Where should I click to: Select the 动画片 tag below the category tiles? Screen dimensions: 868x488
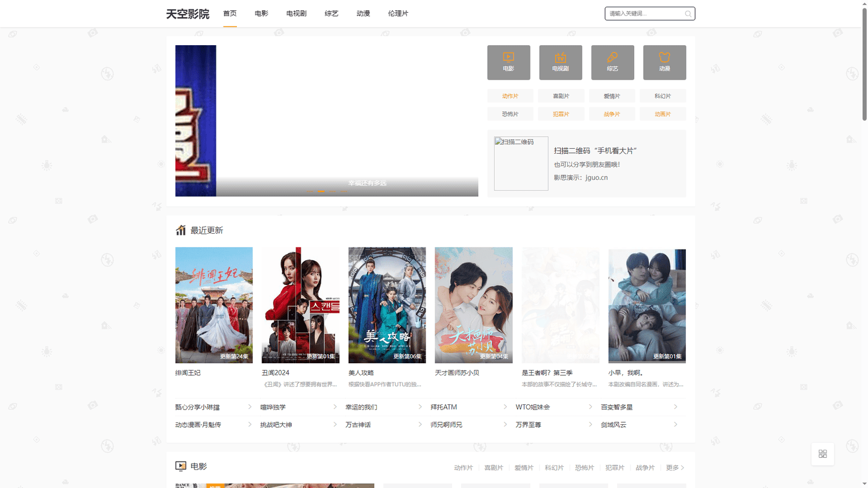[x=663, y=114]
